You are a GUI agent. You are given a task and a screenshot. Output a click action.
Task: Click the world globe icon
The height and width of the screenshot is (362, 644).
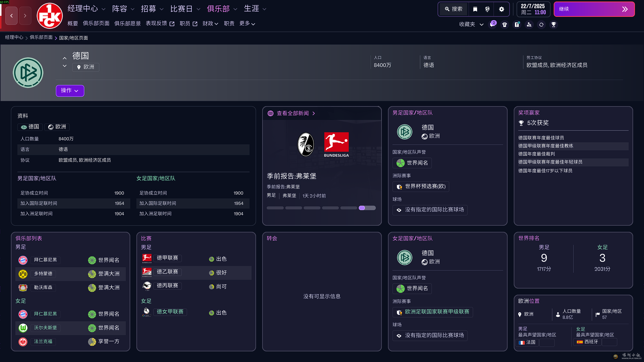[x=487, y=9]
